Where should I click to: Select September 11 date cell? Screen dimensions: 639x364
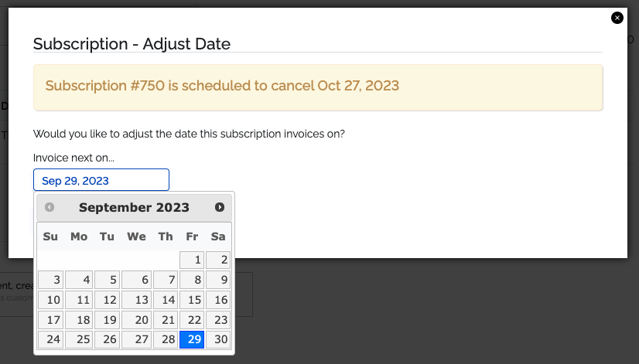coord(79,300)
